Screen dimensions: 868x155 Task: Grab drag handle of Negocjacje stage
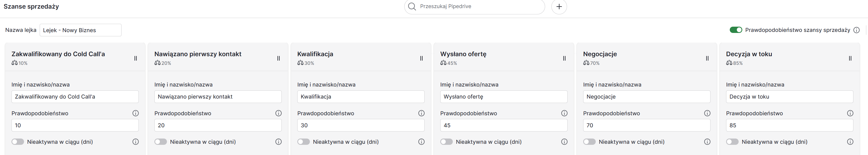pos(707,59)
